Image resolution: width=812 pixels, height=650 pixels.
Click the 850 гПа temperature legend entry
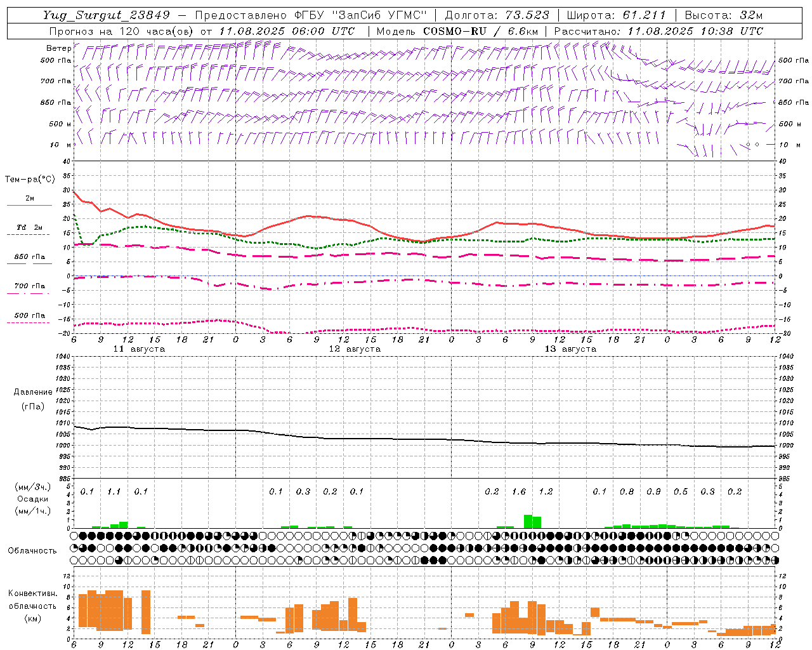pyautogui.click(x=29, y=257)
